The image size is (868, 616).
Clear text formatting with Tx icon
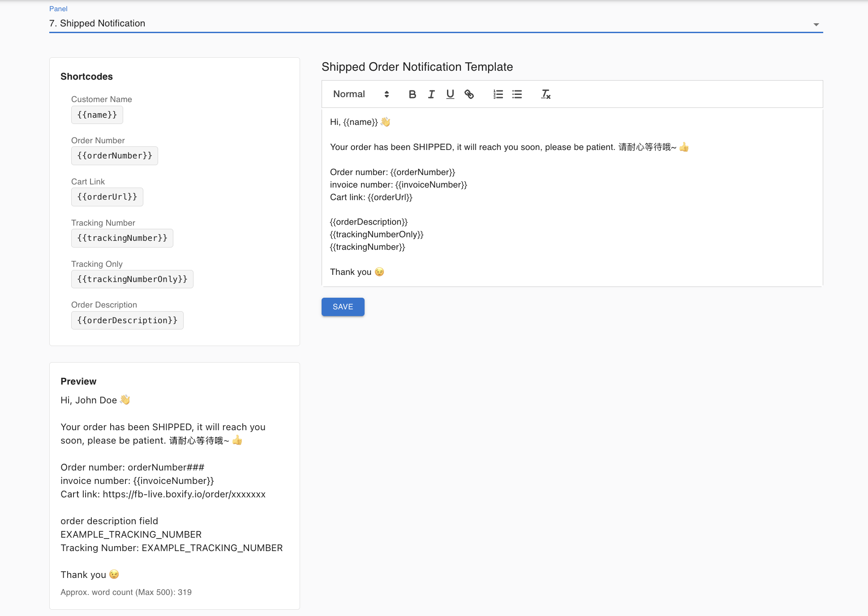point(546,94)
